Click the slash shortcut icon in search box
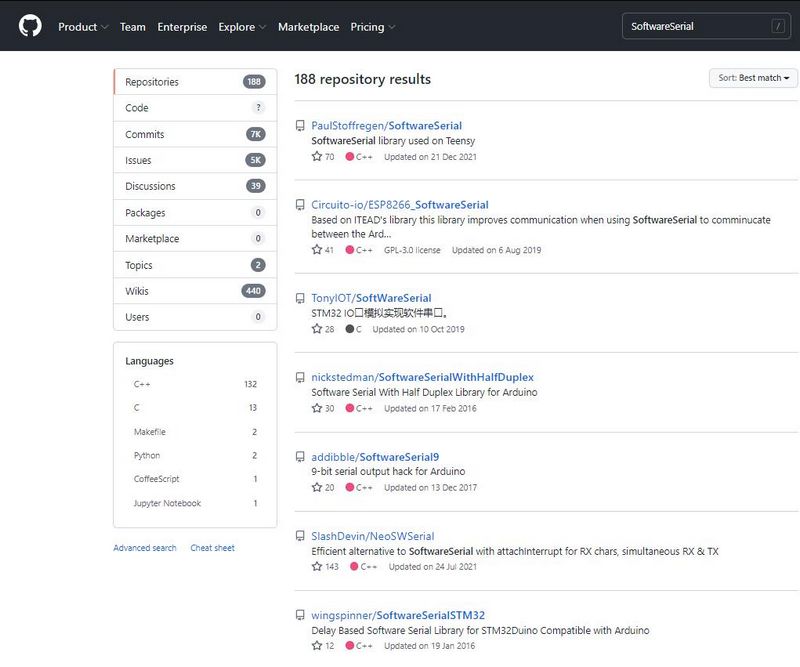 pyautogui.click(x=778, y=26)
